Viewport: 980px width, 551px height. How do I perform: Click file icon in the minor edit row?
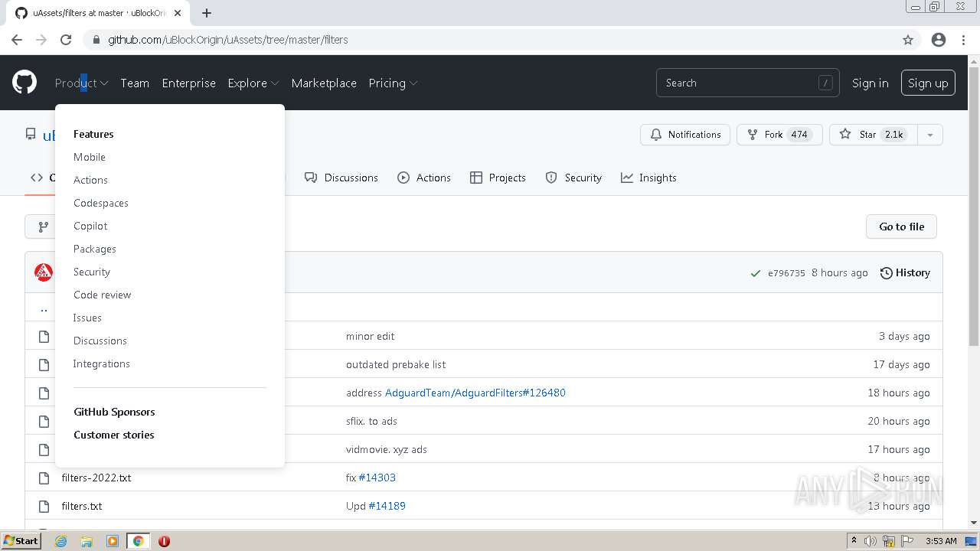pyautogui.click(x=44, y=336)
